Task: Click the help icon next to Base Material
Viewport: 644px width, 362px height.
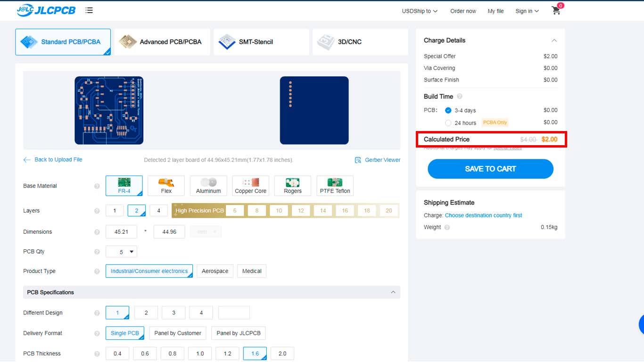Action: (x=97, y=186)
